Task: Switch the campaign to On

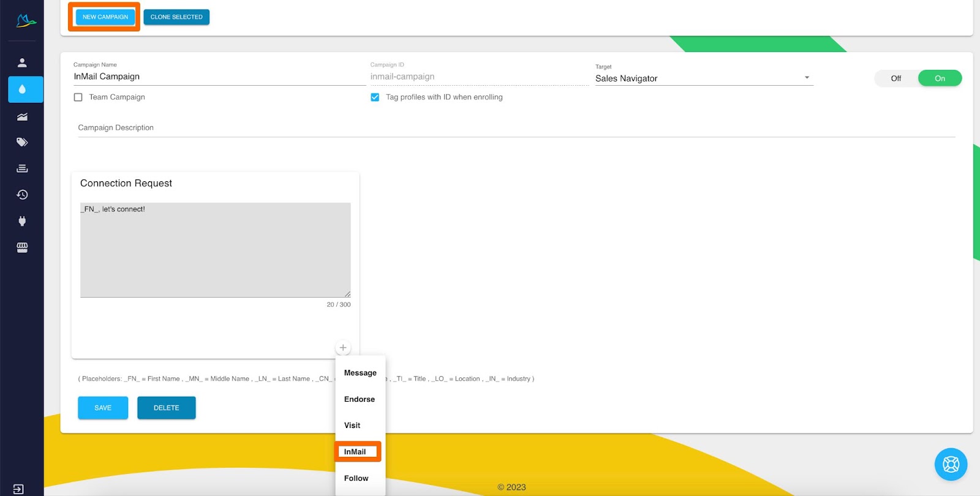Action: click(x=940, y=78)
